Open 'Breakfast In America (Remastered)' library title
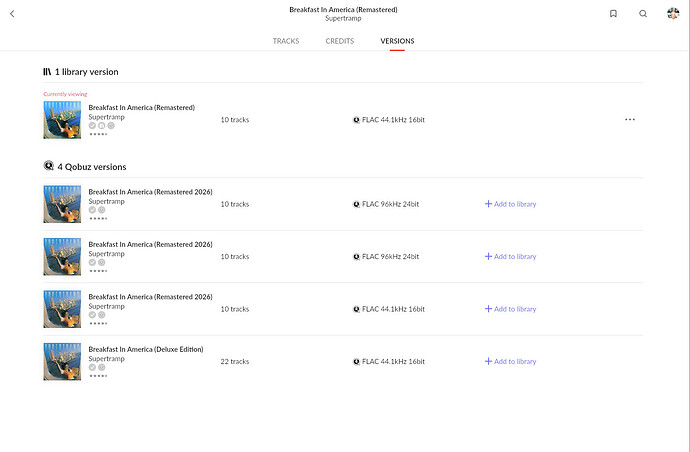The image size is (690, 452). pos(142,107)
